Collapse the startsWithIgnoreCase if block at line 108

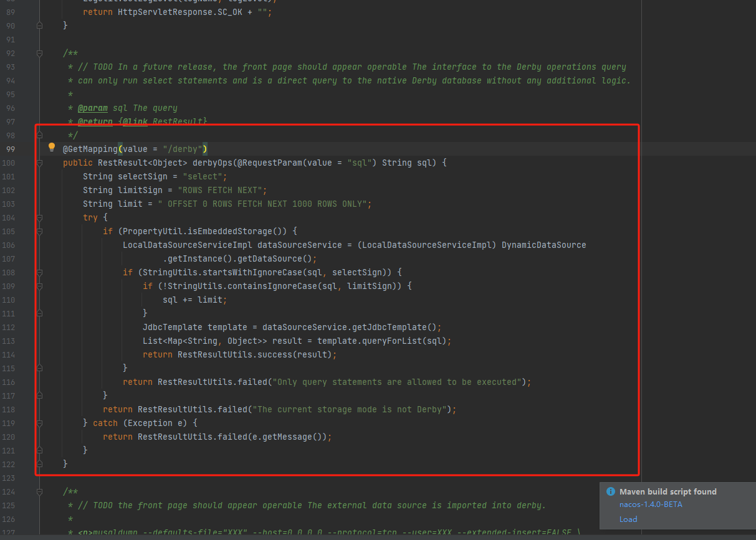point(39,272)
